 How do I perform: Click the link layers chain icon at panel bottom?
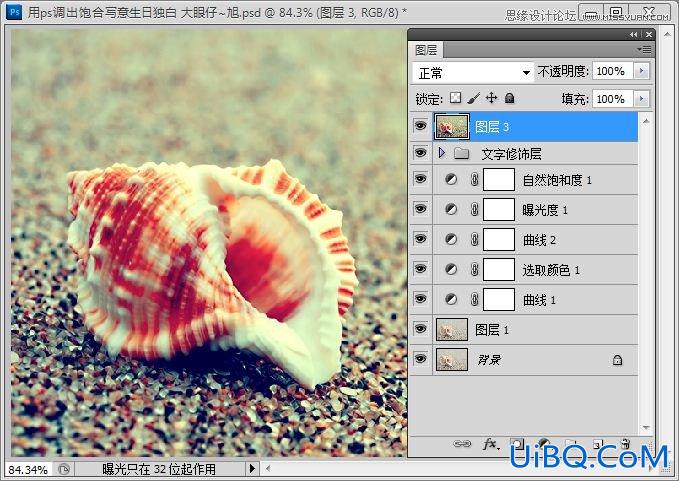(x=462, y=444)
